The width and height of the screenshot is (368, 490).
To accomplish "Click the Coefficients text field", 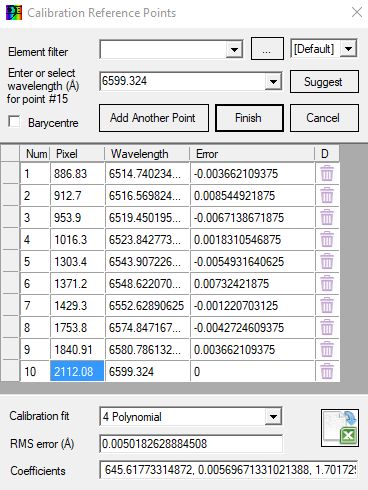I will (229, 470).
